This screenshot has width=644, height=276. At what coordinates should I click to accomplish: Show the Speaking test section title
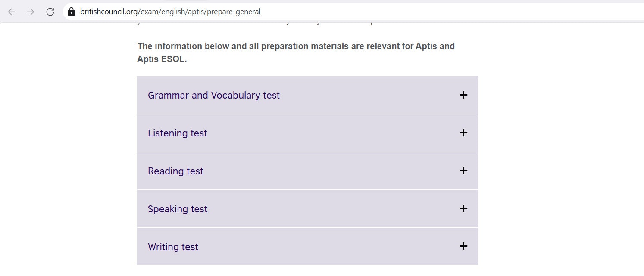click(x=178, y=209)
